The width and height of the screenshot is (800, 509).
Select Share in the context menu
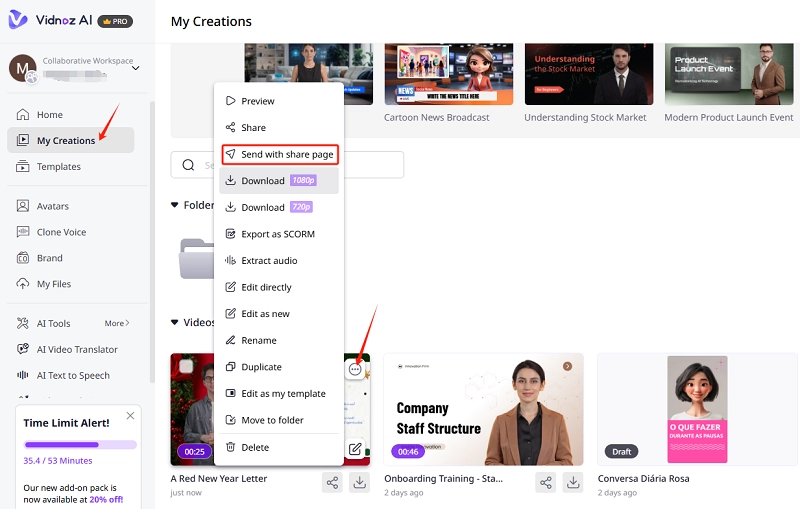point(279,128)
